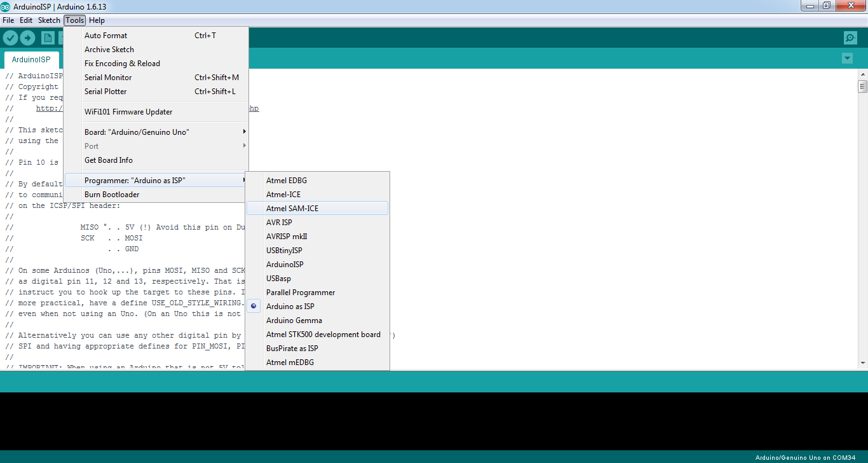Click the Arduino app logo in the title bar
This screenshot has width=868, height=463.
(5, 7)
